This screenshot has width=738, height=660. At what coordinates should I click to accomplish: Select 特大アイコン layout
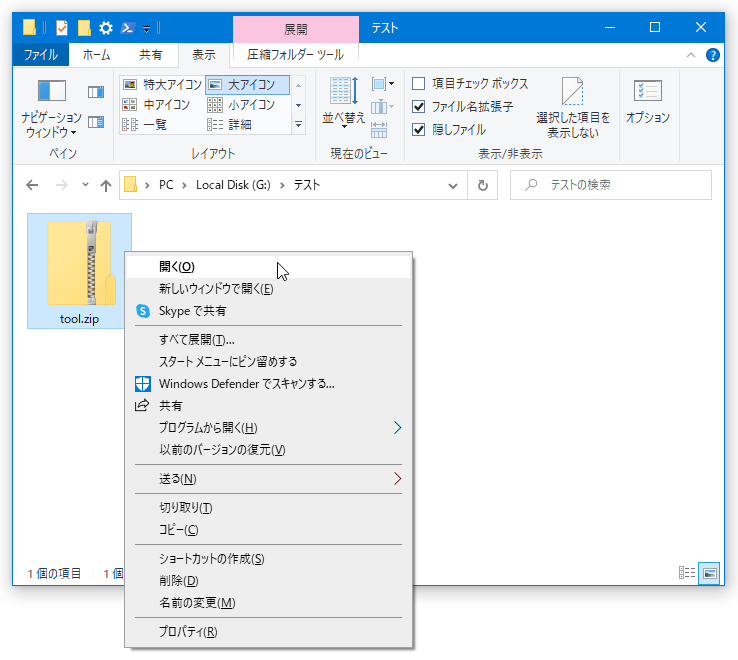(162, 85)
